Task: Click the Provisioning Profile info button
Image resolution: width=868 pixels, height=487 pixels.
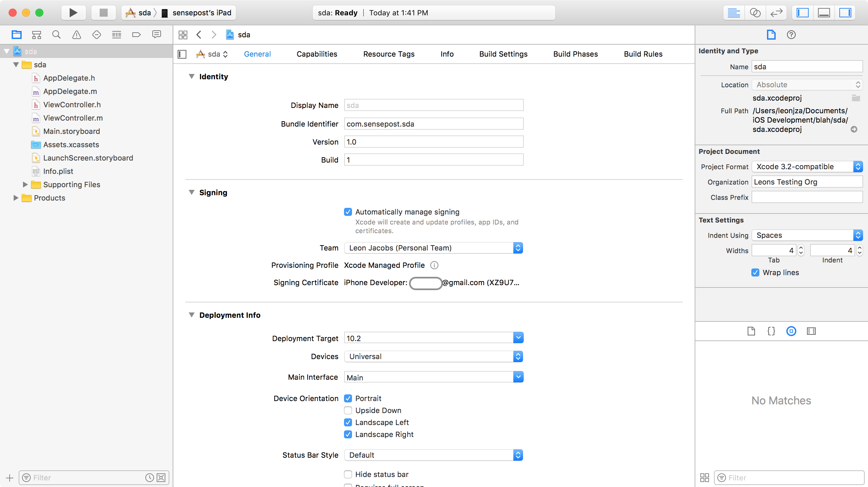Action: coord(434,265)
